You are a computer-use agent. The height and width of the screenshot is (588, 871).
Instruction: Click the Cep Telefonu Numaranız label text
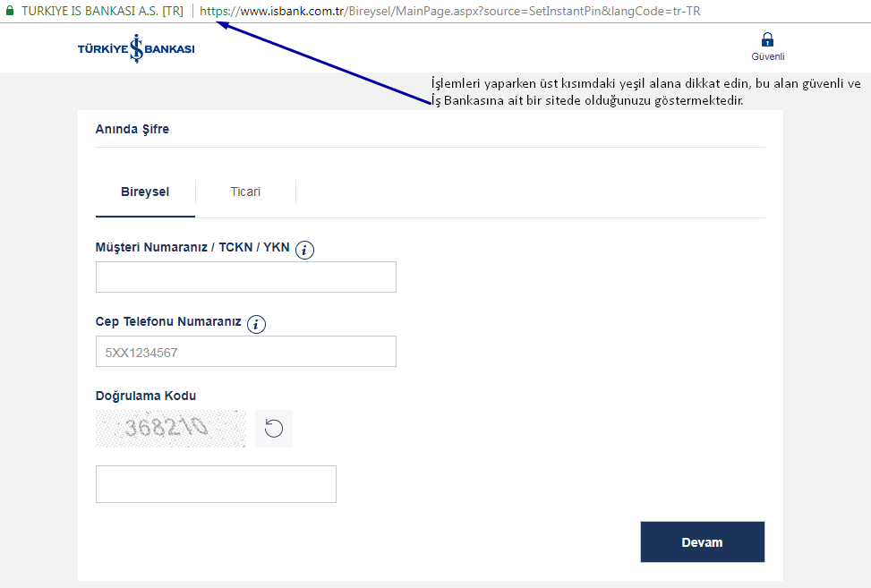tap(168, 321)
